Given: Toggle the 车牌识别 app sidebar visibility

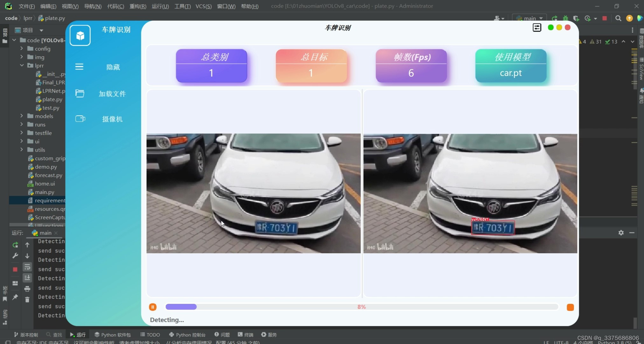Looking at the screenshot, I should (x=79, y=67).
